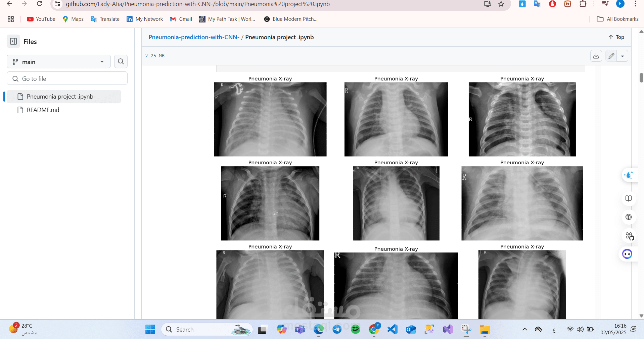Open the YouTube bookmark
Viewport: 644px width, 339px height.
[x=41, y=19]
